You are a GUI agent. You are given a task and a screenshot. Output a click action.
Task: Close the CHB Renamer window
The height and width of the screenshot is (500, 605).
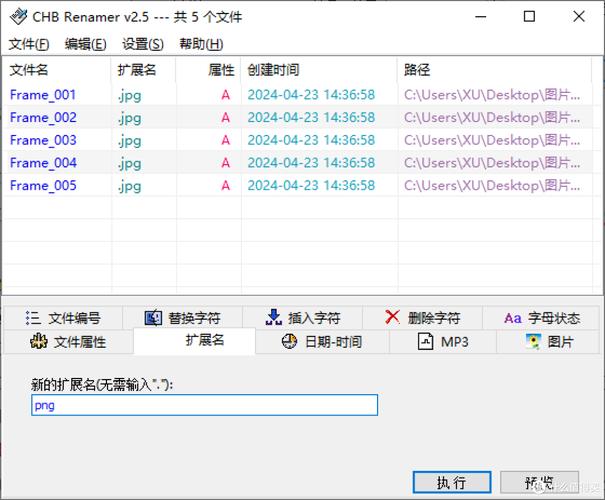[579, 17]
